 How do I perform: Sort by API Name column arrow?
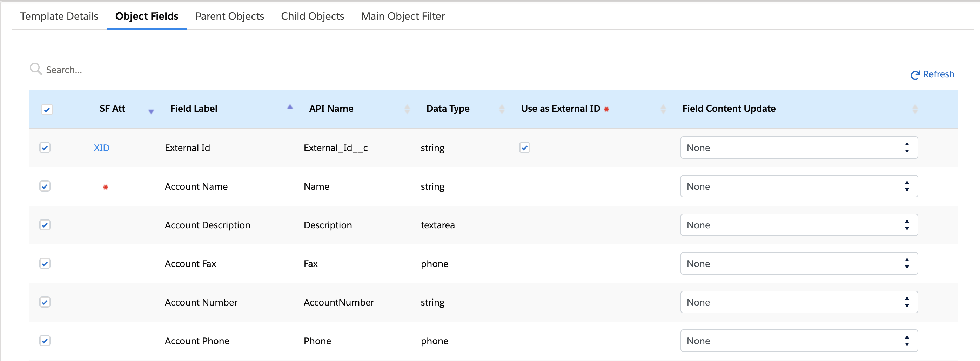pyautogui.click(x=407, y=109)
